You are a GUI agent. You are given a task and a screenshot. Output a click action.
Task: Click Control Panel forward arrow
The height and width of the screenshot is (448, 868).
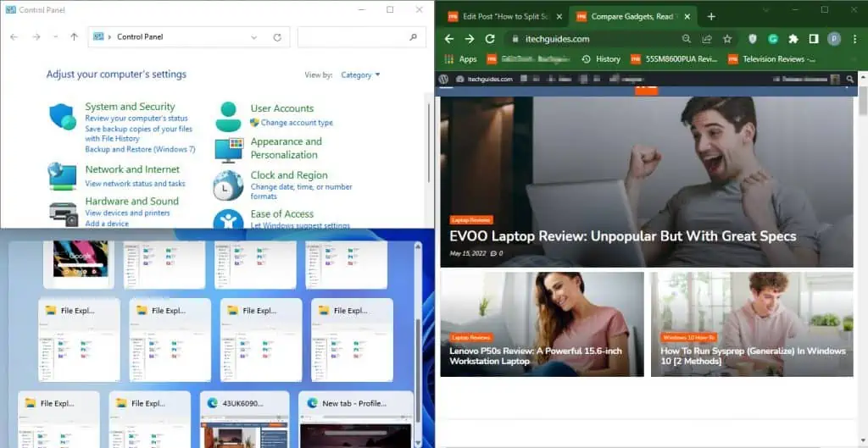pyautogui.click(x=36, y=37)
